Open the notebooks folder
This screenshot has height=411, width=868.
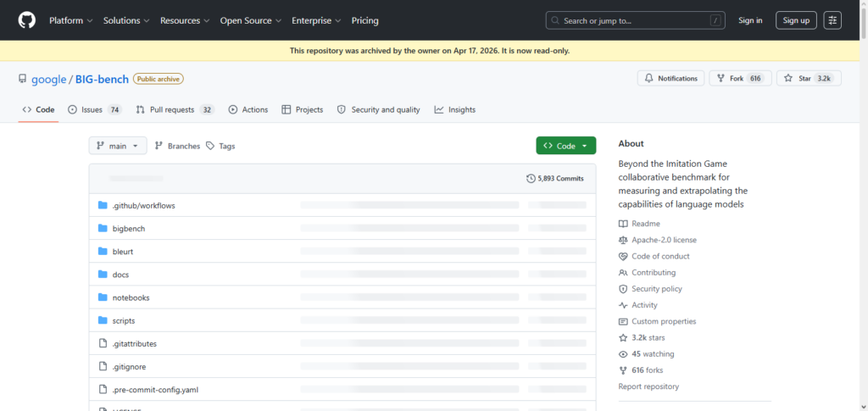pos(131,297)
